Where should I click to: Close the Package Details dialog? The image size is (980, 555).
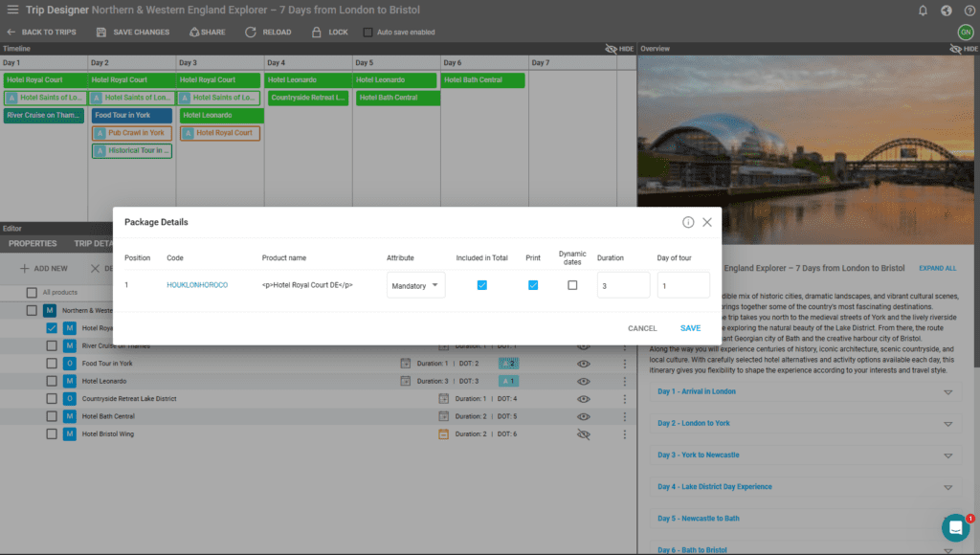[x=707, y=222]
